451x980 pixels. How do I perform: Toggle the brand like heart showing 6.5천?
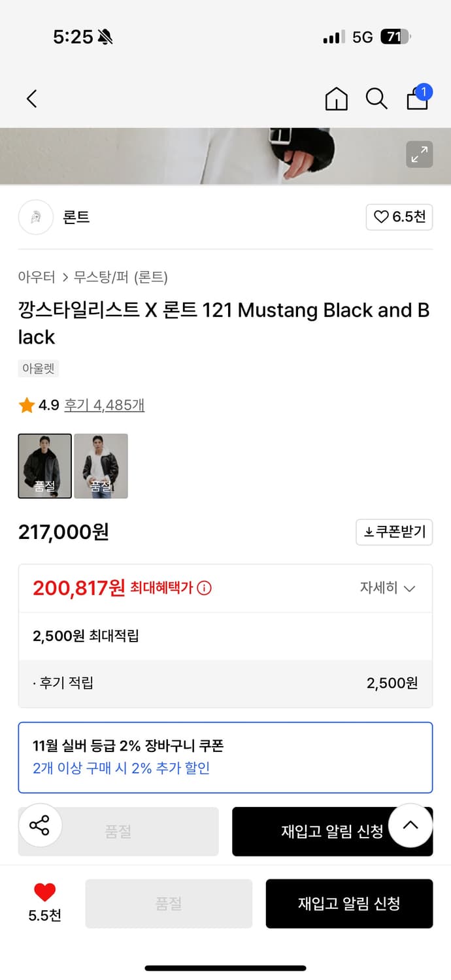coord(399,217)
